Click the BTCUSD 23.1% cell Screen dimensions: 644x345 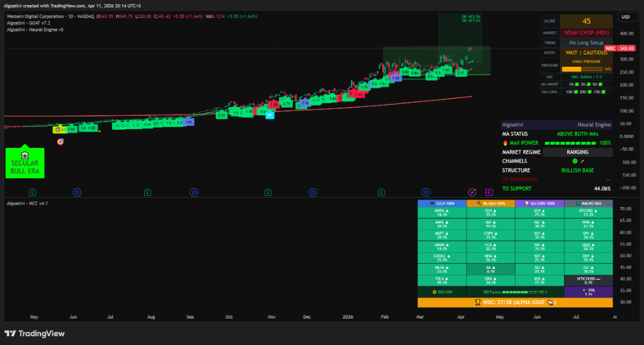click(x=589, y=213)
